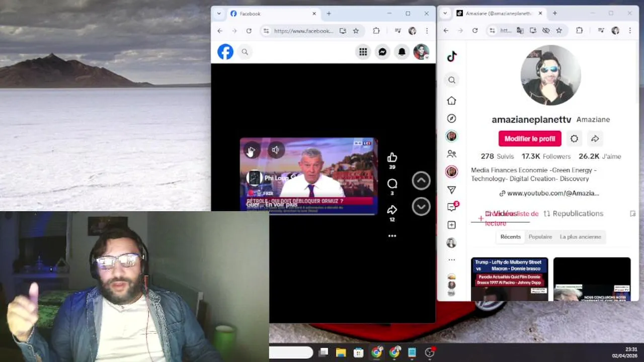Open tab search dropdown in Facebook window

219,14
